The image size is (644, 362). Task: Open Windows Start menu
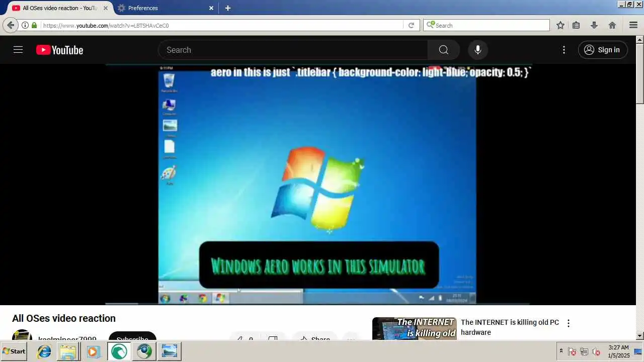click(x=14, y=351)
